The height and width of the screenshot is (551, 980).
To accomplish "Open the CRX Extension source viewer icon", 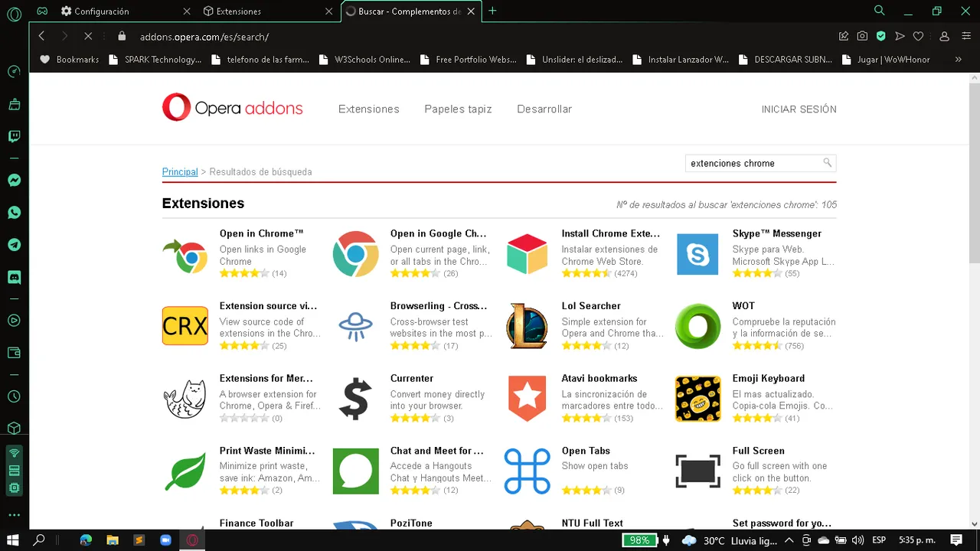I will [x=185, y=326].
